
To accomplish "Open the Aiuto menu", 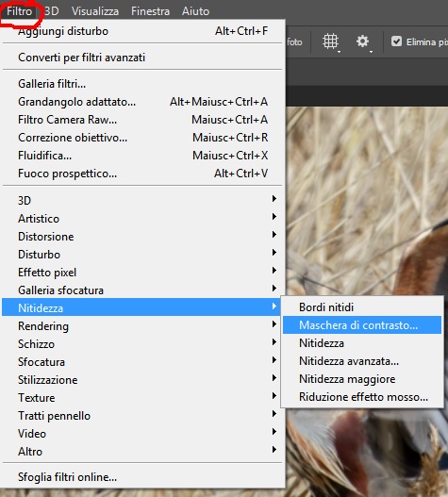I will point(195,11).
